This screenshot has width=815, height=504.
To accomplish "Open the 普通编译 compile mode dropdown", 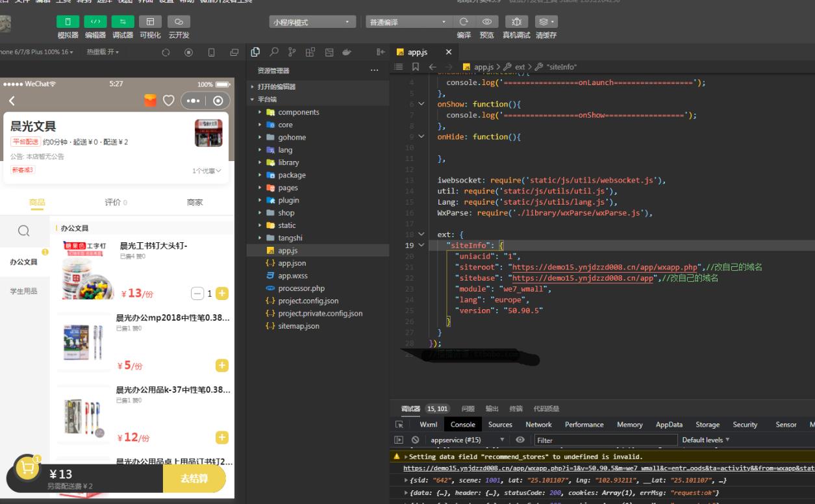I will coord(408,22).
